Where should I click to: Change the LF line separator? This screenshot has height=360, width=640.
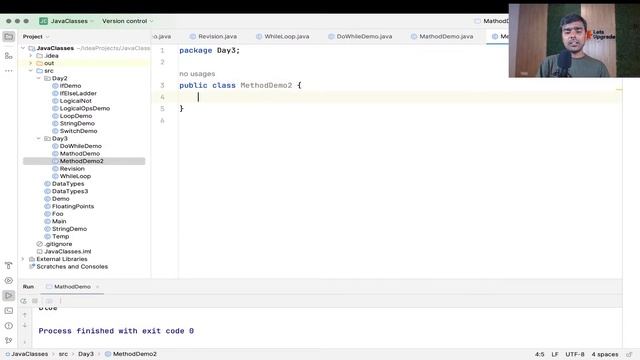pos(555,354)
